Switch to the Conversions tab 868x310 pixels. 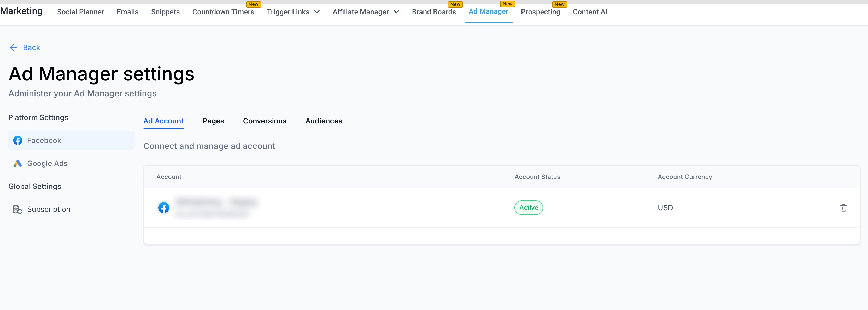coord(265,121)
